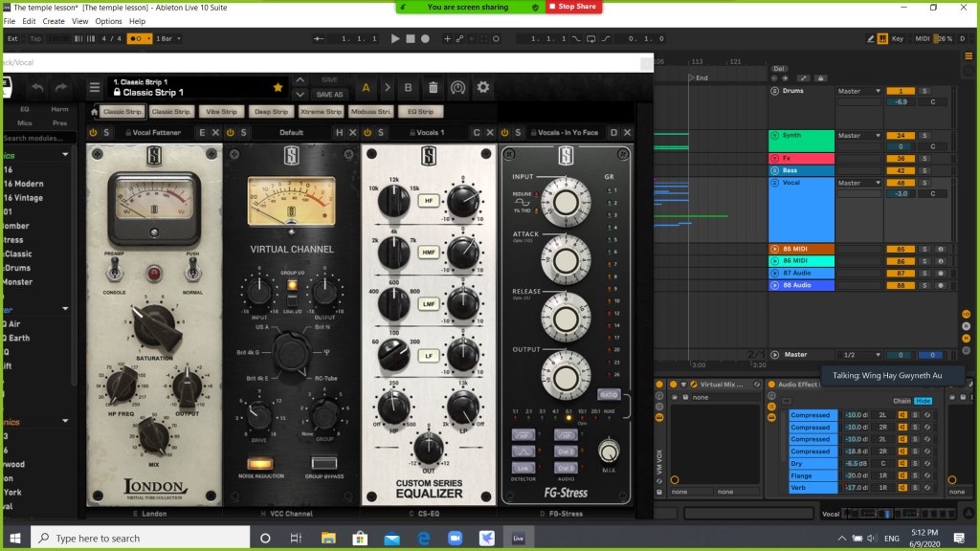
Task: Click the trash icon in plugin header
Action: (x=433, y=88)
